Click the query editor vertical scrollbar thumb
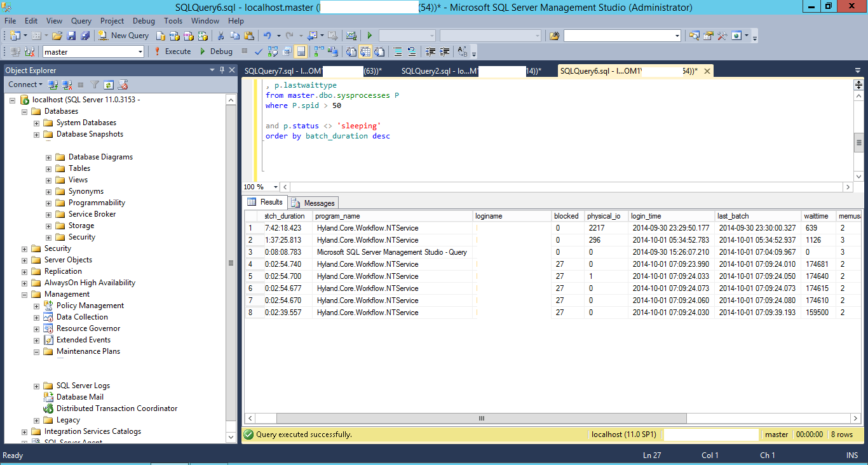The width and height of the screenshot is (868, 465). [858, 143]
